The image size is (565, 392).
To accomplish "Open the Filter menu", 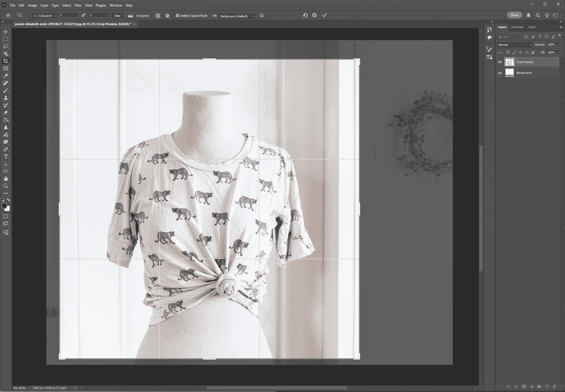I will coord(78,5).
